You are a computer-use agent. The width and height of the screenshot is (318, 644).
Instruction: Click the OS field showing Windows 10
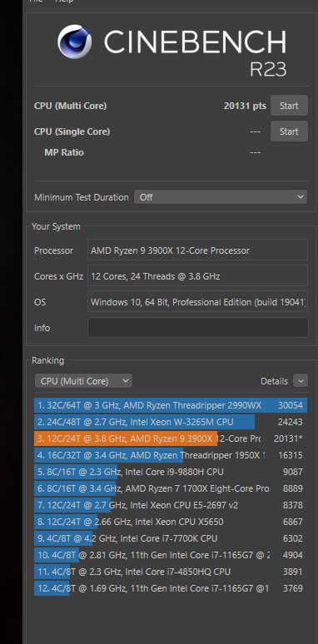(x=197, y=302)
